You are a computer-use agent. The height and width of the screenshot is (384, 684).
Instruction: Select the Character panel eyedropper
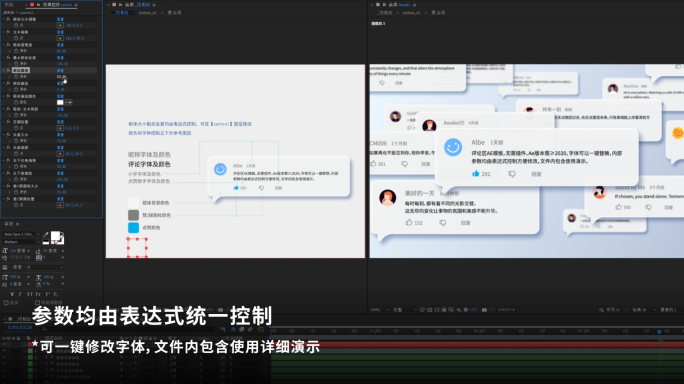[x=46, y=236]
